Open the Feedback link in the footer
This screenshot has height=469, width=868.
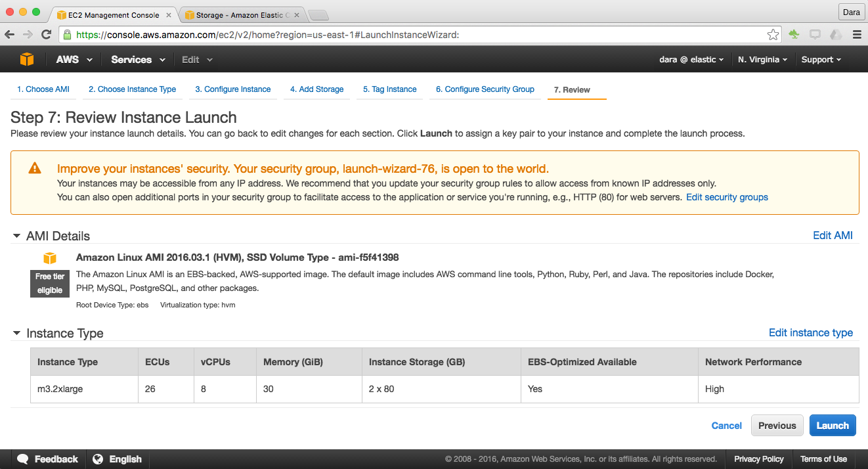click(56, 459)
